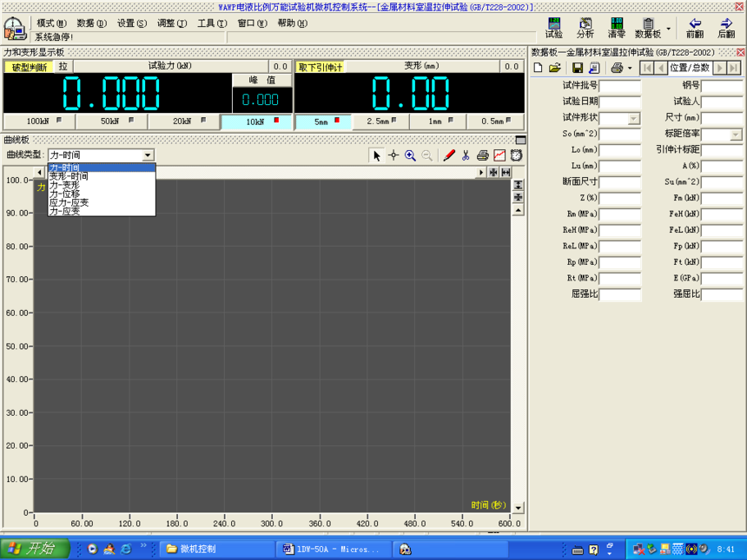Click the zoom-in magnifier on curve panel
The image size is (747, 560).
[x=410, y=155]
